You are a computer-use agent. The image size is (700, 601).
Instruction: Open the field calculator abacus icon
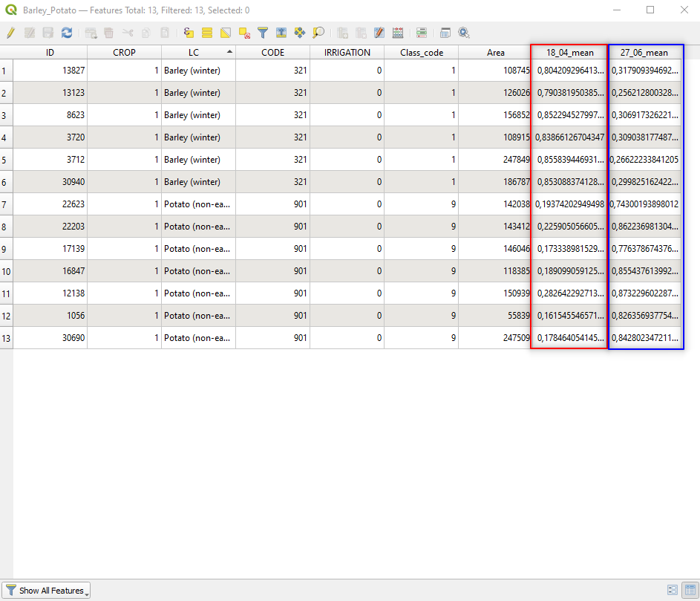[x=398, y=33]
